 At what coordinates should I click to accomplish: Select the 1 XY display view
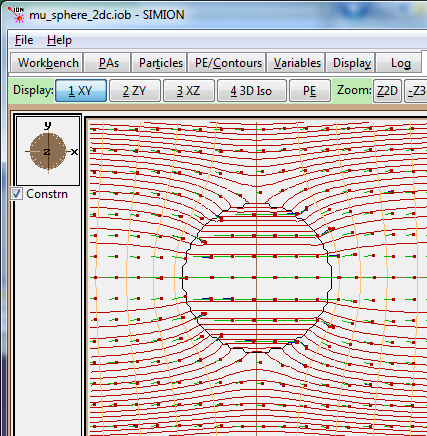coord(81,91)
